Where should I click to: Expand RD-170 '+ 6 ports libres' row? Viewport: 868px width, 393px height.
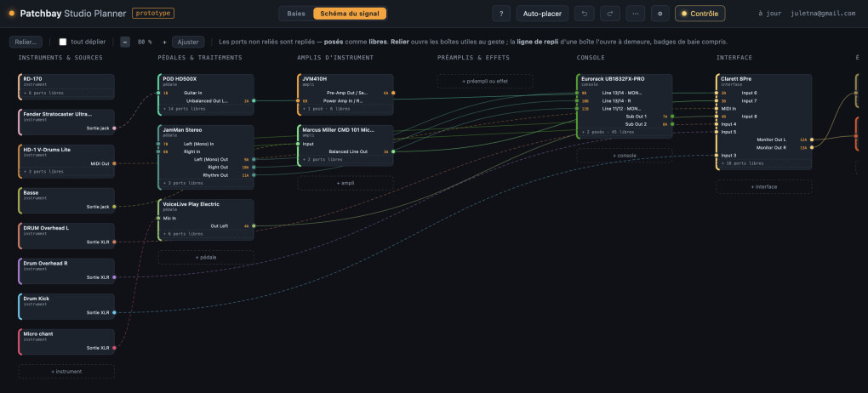point(67,93)
